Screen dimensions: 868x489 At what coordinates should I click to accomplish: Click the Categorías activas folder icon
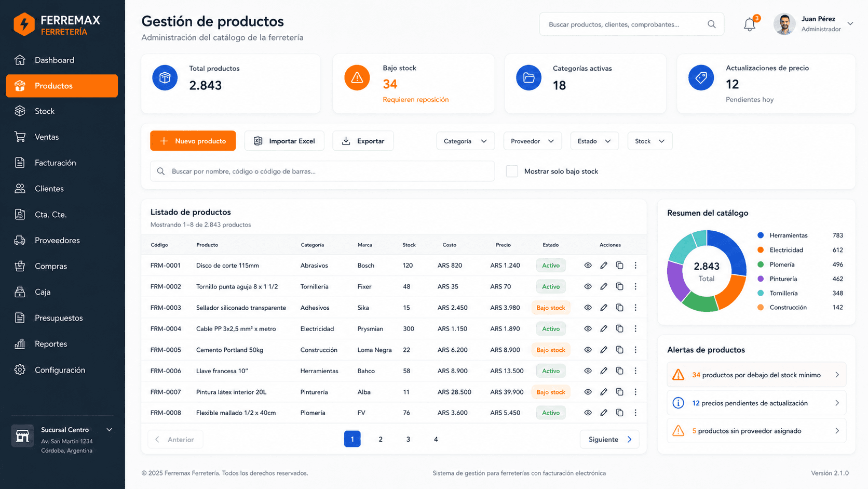(529, 78)
